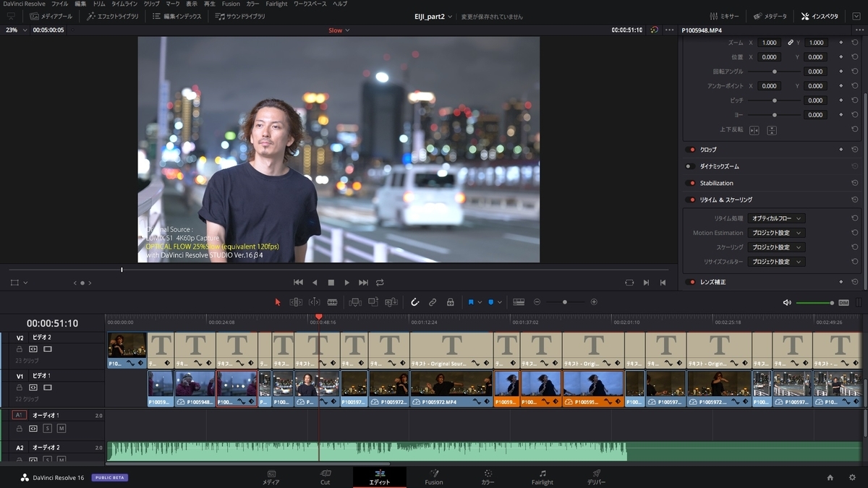
Task: Open the viewer zoom 23% dropdown
Action: point(16,30)
